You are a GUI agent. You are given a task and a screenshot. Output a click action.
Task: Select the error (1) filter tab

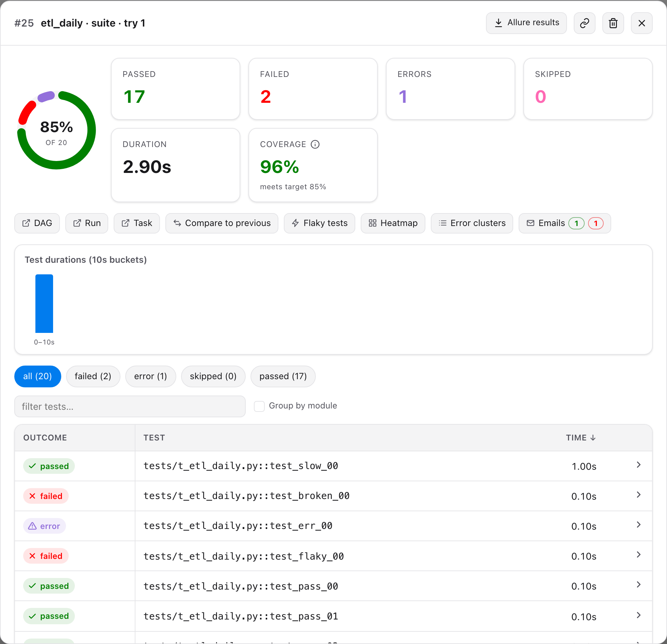(x=151, y=376)
